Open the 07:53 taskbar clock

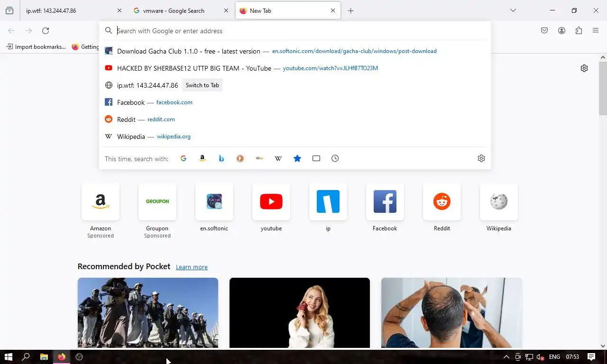[572, 357]
